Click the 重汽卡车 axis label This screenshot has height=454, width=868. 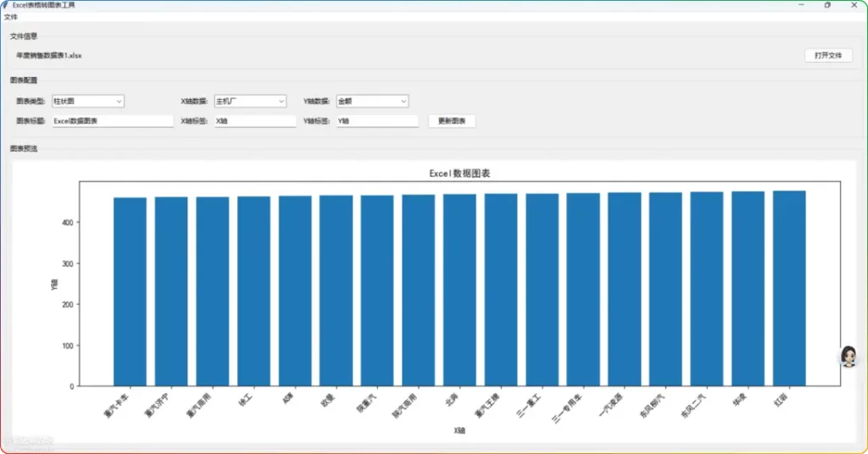click(x=117, y=406)
